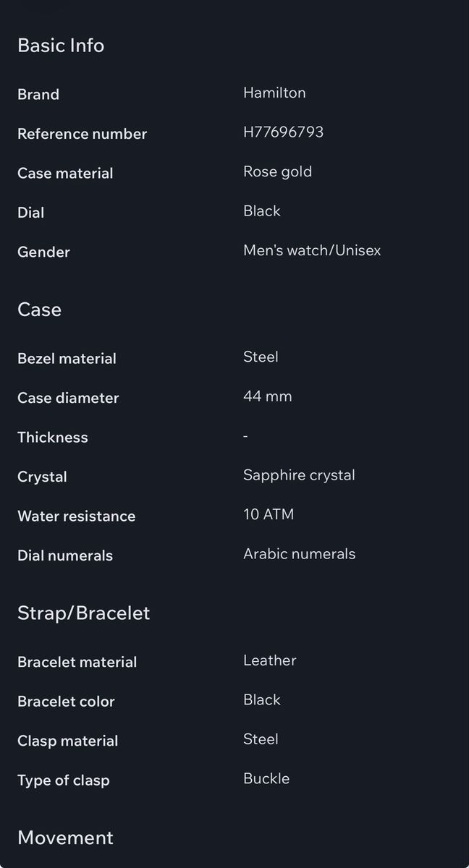469x868 pixels.
Task: Click the Rose gold case material value
Action: point(277,171)
